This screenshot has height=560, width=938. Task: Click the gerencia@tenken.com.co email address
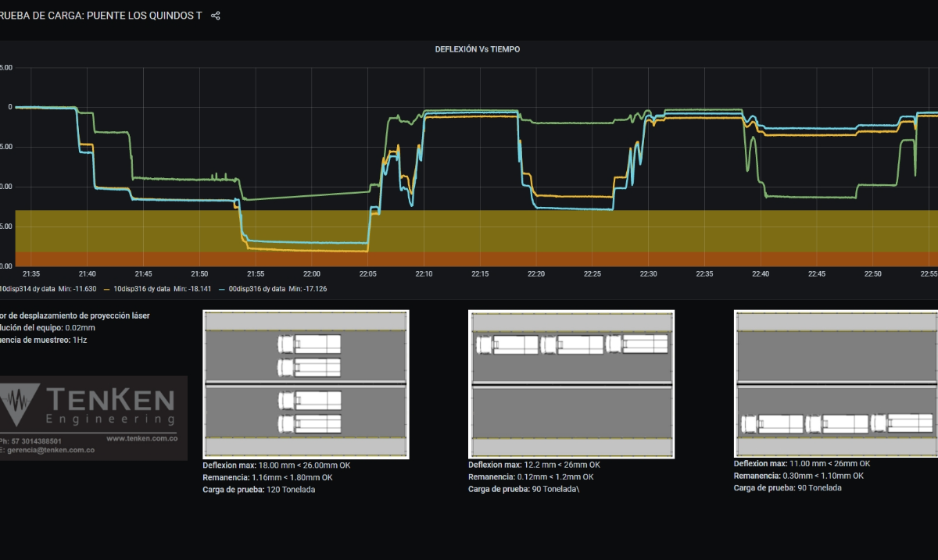(x=52, y=450)
